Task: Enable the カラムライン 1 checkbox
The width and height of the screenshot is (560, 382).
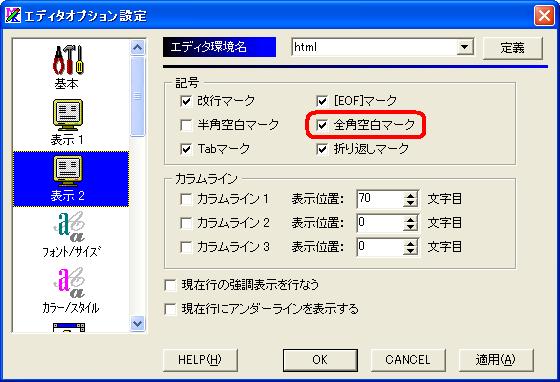Action: (x=186, y=199)
